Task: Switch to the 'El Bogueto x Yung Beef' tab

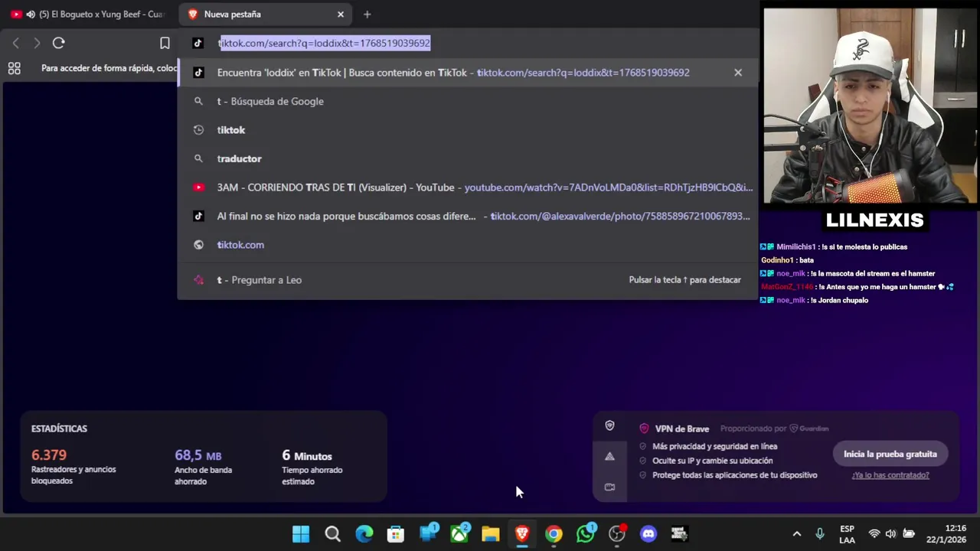Action: (x=88, y=14)
